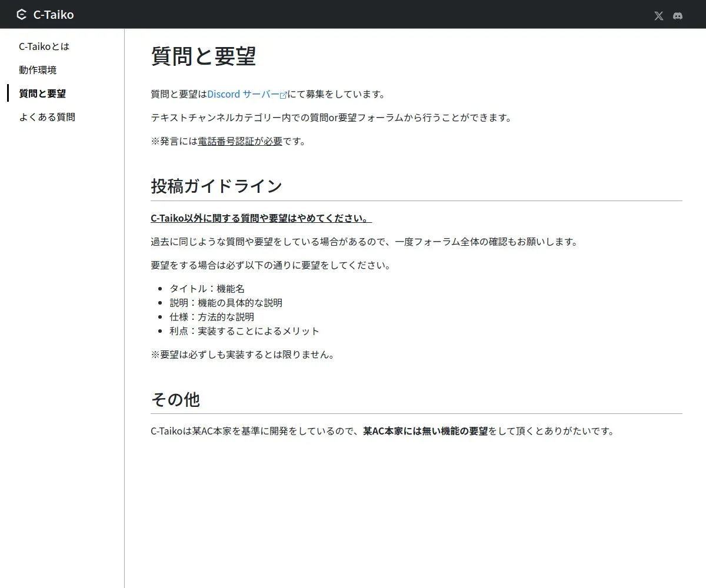Open the 動作環境 sidebar page
Image resolution: width=706 pixels, height=588 pixels.
click(x=38, y=70)
